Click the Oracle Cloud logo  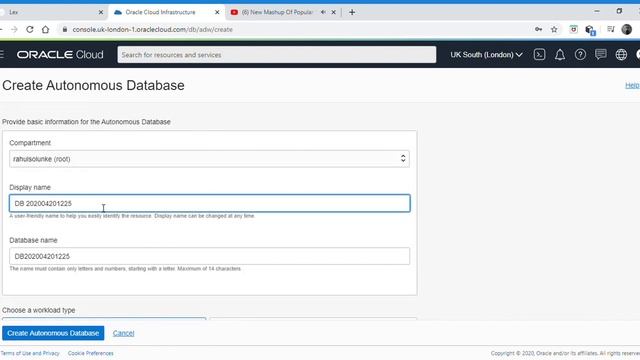pyautogui.click(x=60, y=54)
